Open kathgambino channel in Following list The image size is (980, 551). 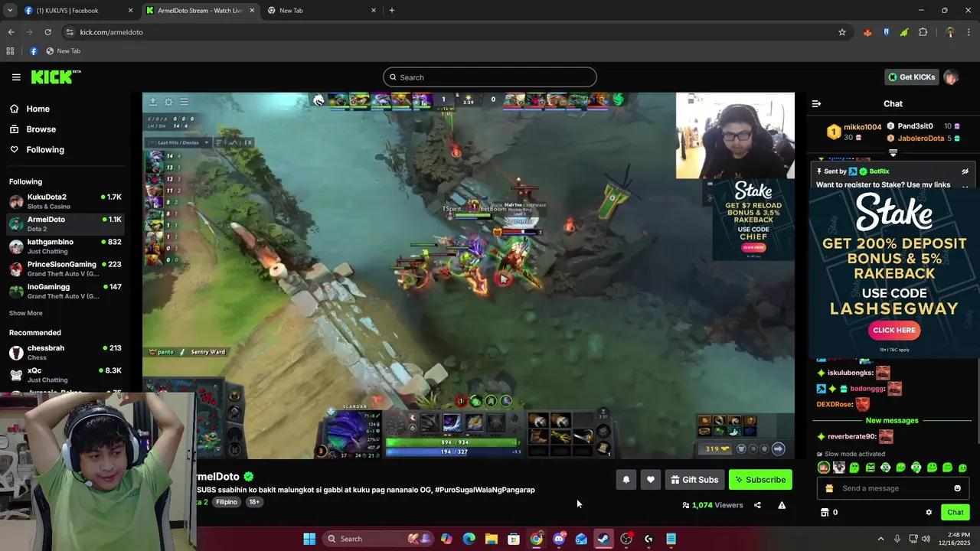coord(65,246)
